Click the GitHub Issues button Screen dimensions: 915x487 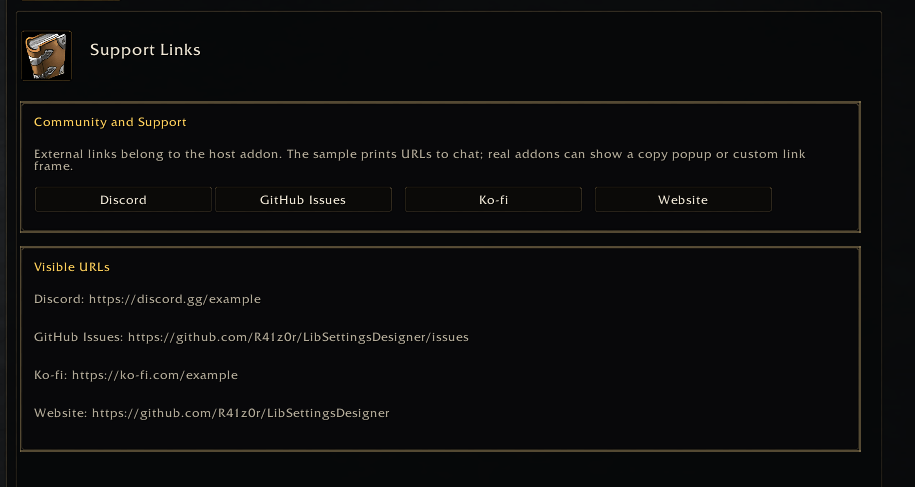303,199
